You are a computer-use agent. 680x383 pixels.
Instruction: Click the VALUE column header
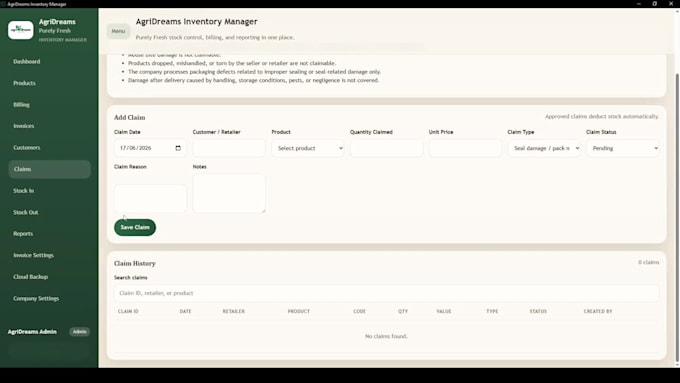444,311
